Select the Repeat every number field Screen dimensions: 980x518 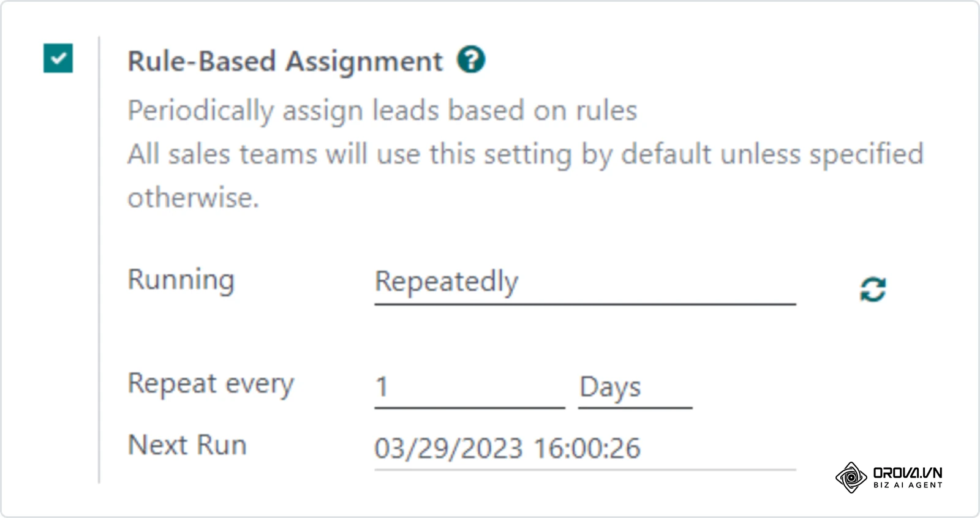tap(470, 387)
